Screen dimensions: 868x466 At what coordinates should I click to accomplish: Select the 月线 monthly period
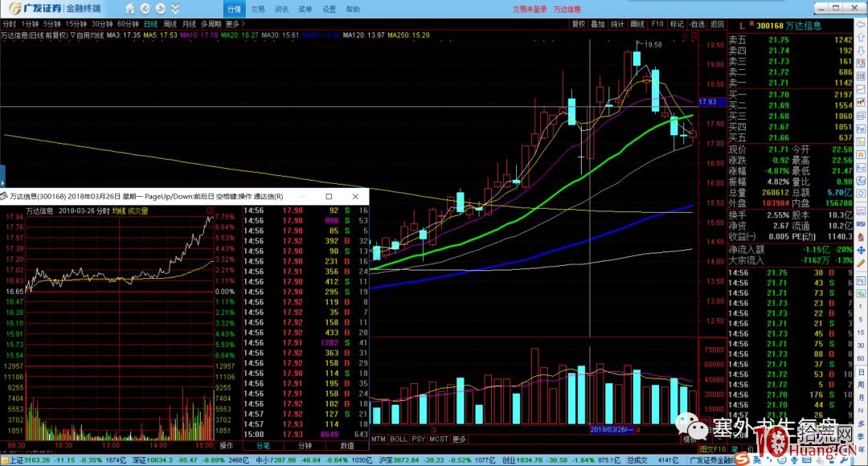point(190,24)
